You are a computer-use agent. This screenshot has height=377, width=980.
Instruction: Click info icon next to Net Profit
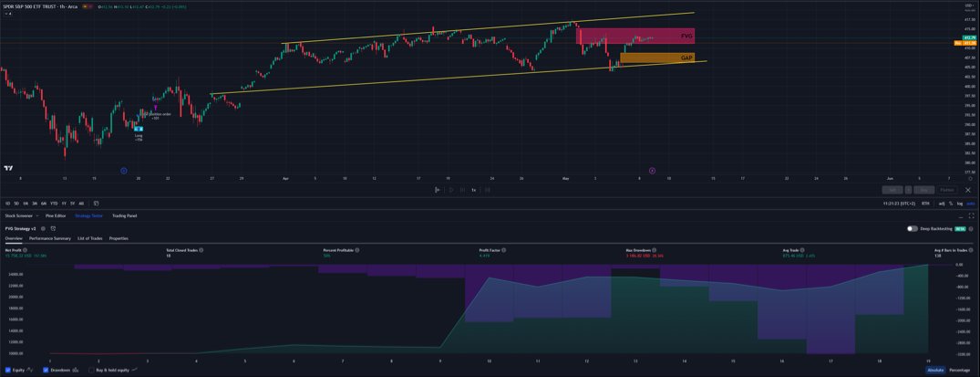25,250
